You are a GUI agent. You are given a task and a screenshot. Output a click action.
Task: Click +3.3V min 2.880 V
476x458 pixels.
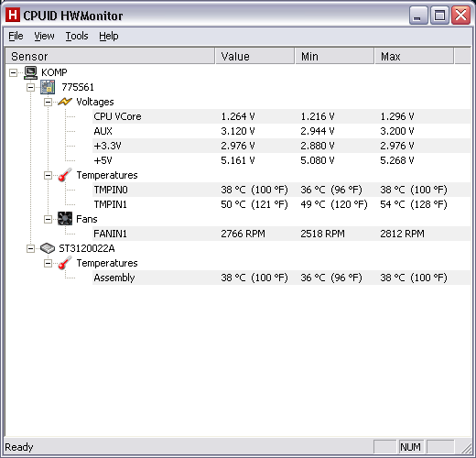318,146
